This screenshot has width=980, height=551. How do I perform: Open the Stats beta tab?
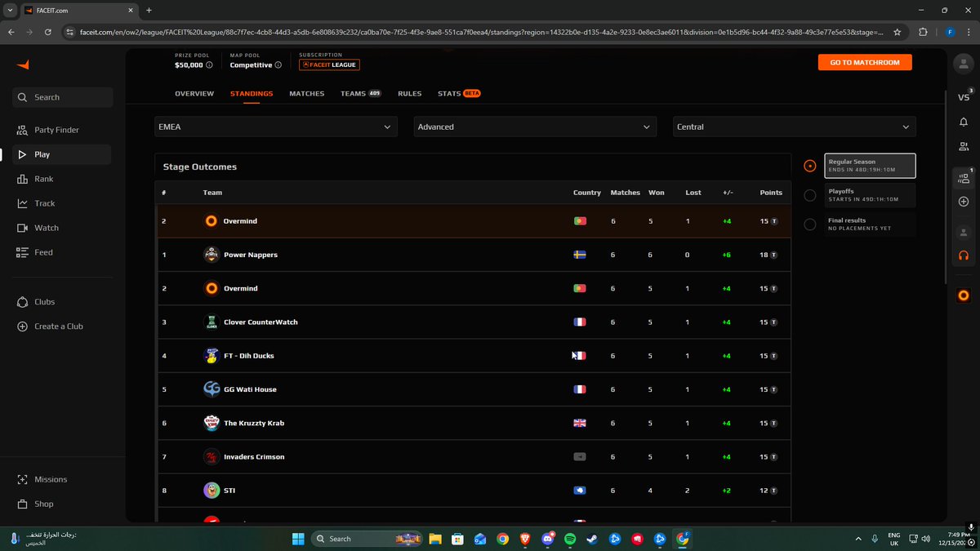click(459, 94)
